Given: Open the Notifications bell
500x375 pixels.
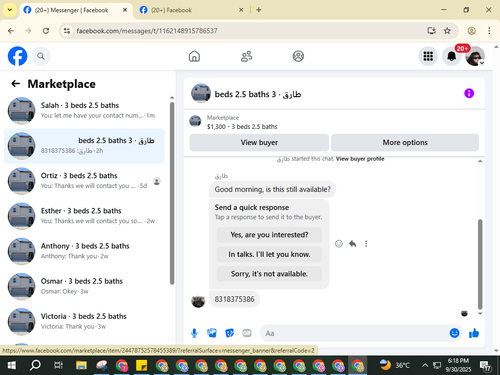Looking at the screenshot, I should click(x=451, y=56).
